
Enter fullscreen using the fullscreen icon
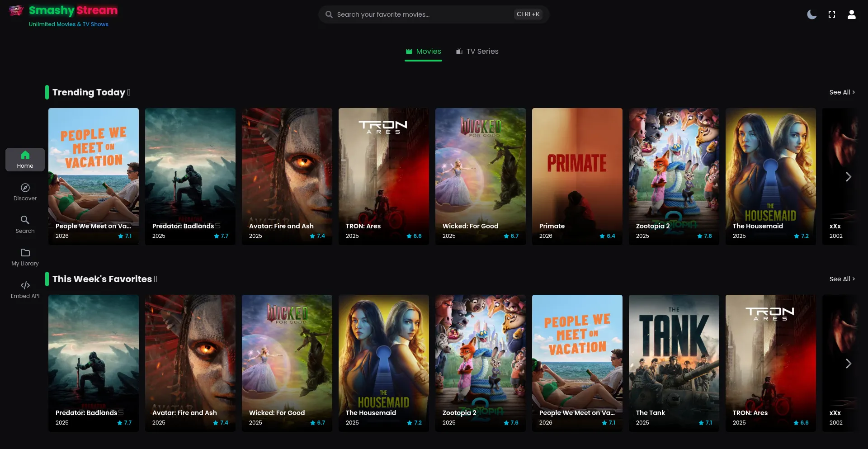(x=832, y=14)
